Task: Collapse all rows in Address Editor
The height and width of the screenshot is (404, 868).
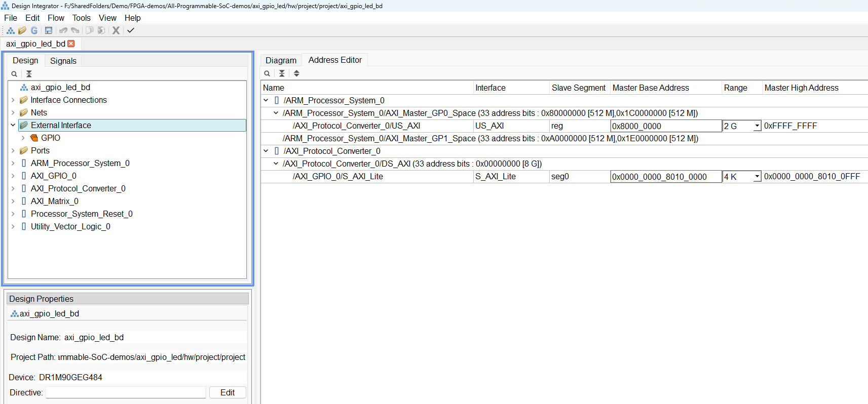Action: (x=282, y=73)
